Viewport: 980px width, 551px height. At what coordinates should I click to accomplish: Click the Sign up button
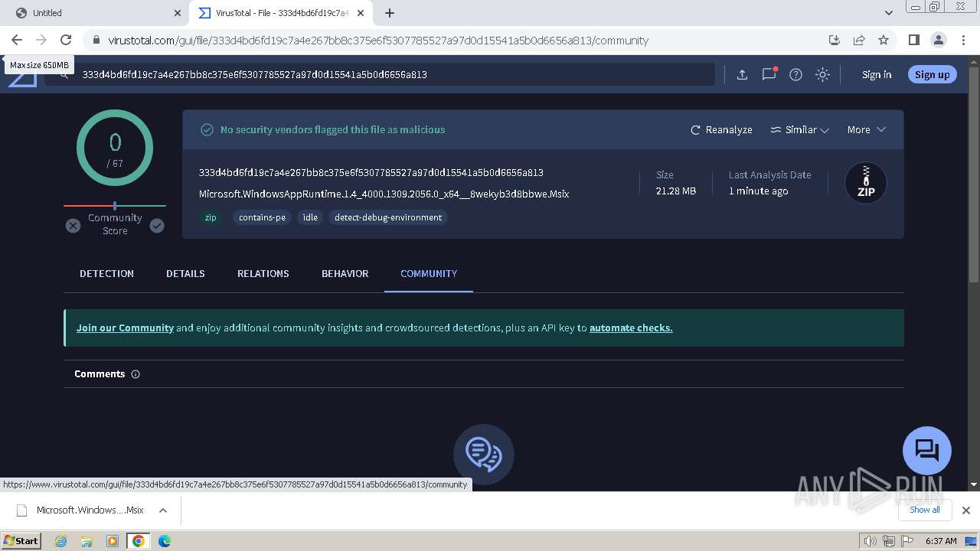pos(932,74)
